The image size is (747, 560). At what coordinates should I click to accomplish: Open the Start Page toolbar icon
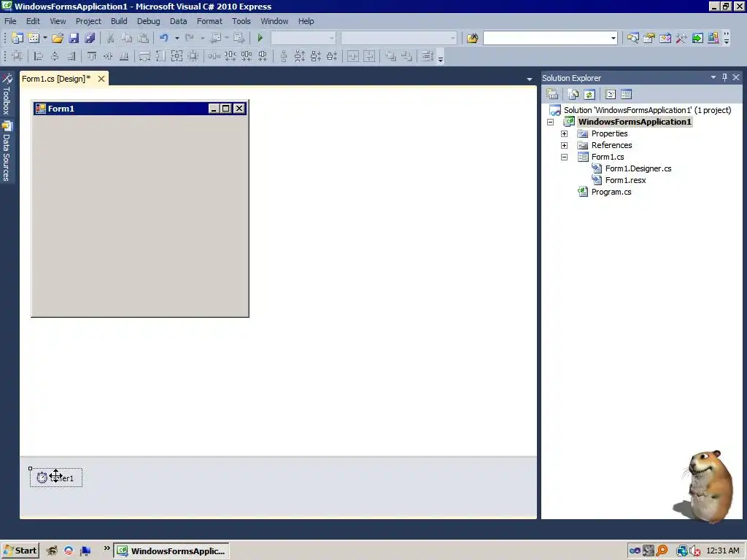[x=697, y=38]
